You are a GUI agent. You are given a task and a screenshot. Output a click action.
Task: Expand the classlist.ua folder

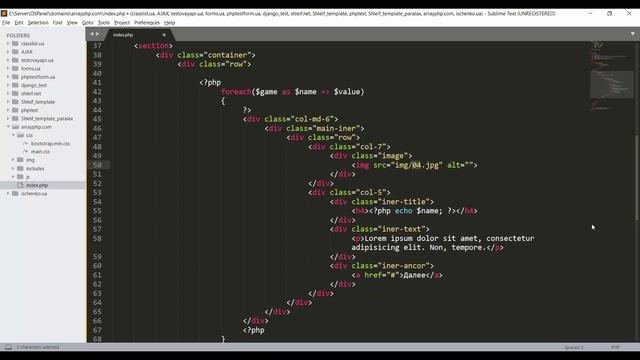click(x=8, y=43)
